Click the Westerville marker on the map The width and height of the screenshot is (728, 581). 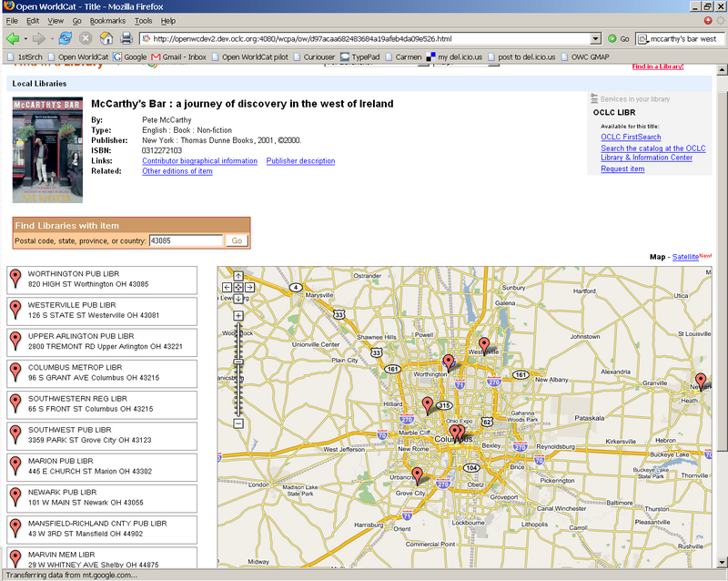(x=484, y=346)
